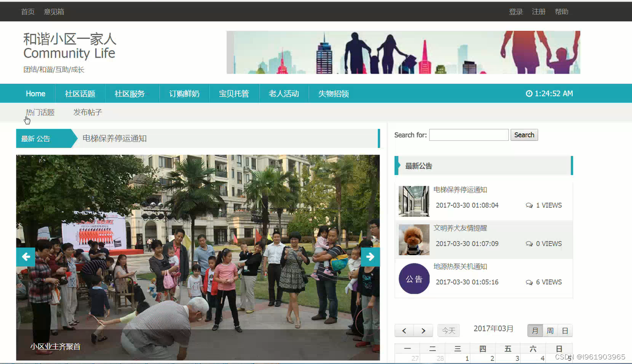Click slogan 团结/和谐/互助/成长

click(x=54, y=70)
